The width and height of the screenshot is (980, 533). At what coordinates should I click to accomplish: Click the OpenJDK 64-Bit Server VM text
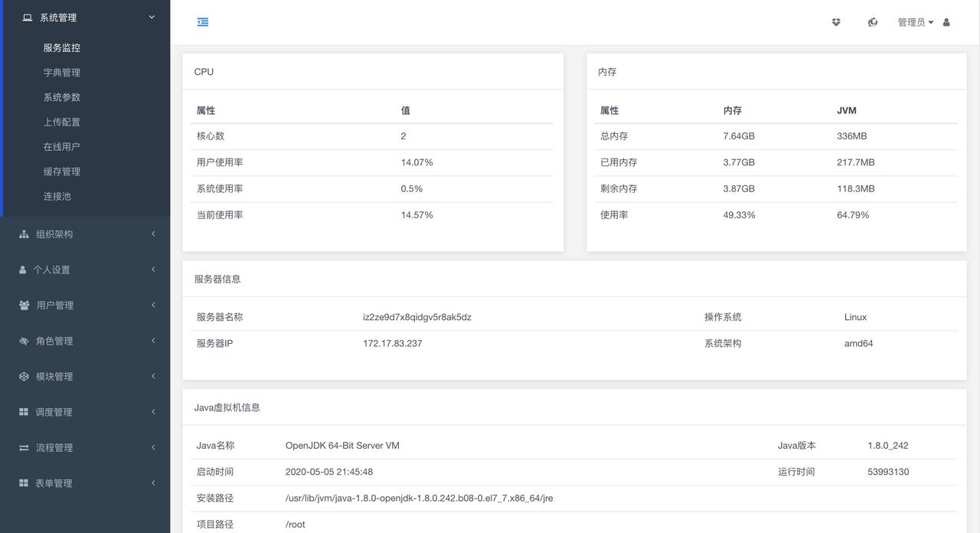(x=342, y=446)
